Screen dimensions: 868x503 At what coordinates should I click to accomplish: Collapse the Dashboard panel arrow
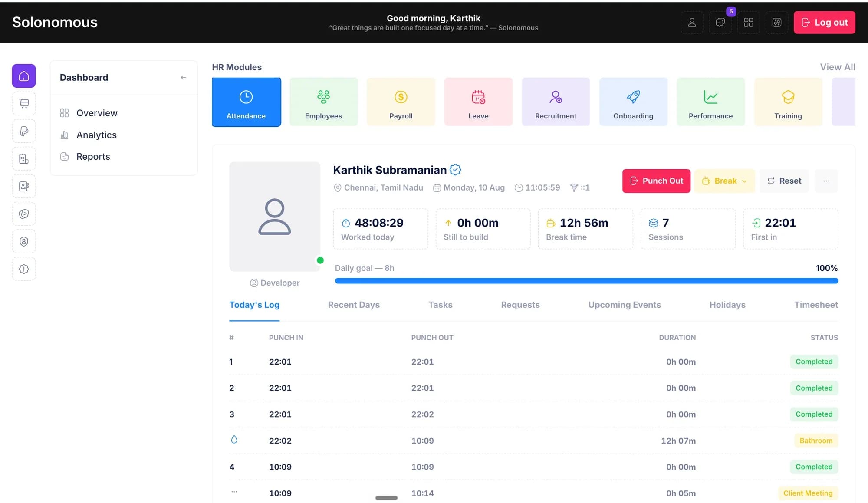(183, 78)
